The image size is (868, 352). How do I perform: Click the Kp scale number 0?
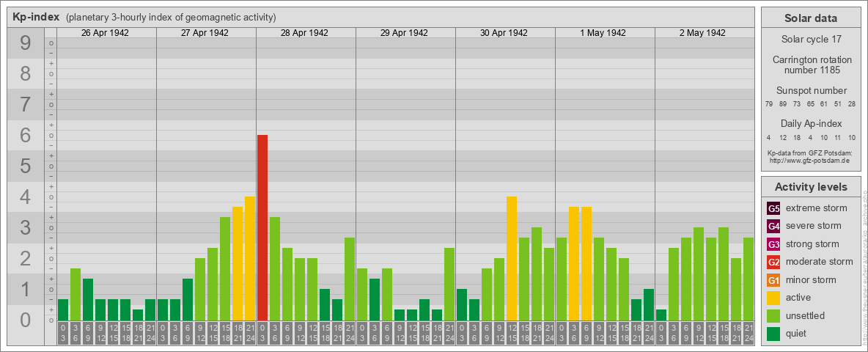pos(26,320)
